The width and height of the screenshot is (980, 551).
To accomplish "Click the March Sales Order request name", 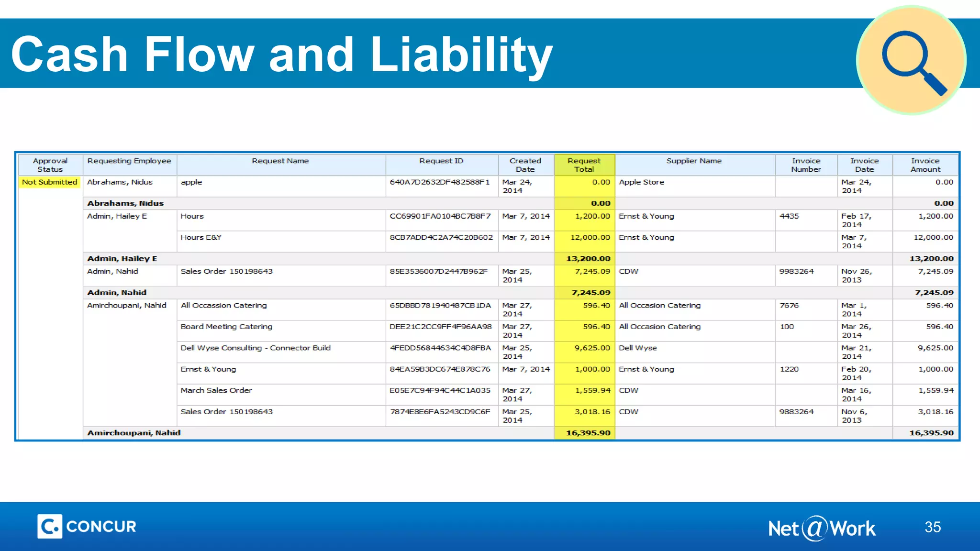I will coord(216,390).
